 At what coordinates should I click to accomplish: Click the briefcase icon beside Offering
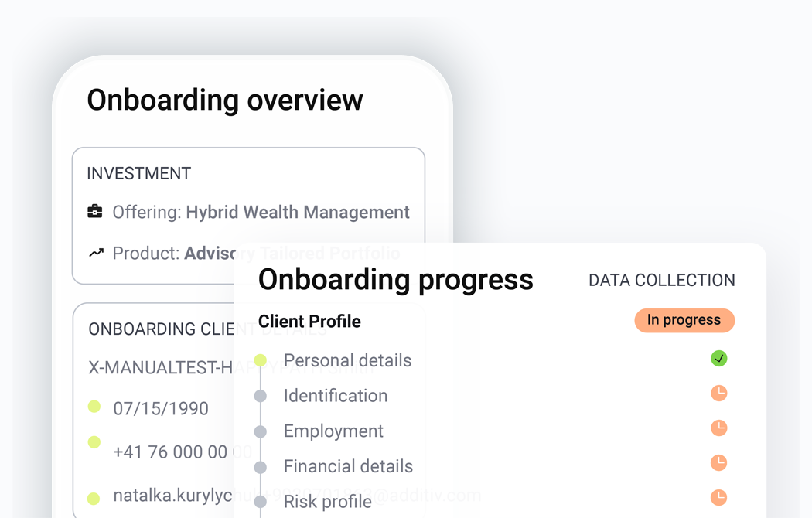pos(95,212)
